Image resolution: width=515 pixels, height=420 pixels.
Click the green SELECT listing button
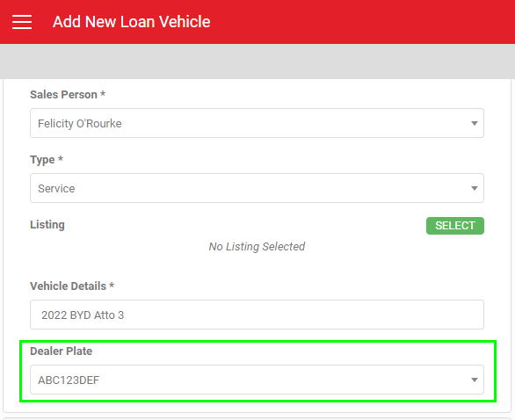pyautogui.click(x=455, y=226)
